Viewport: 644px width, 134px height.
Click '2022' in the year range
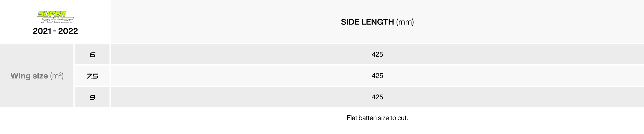click(x=68, y=31)
